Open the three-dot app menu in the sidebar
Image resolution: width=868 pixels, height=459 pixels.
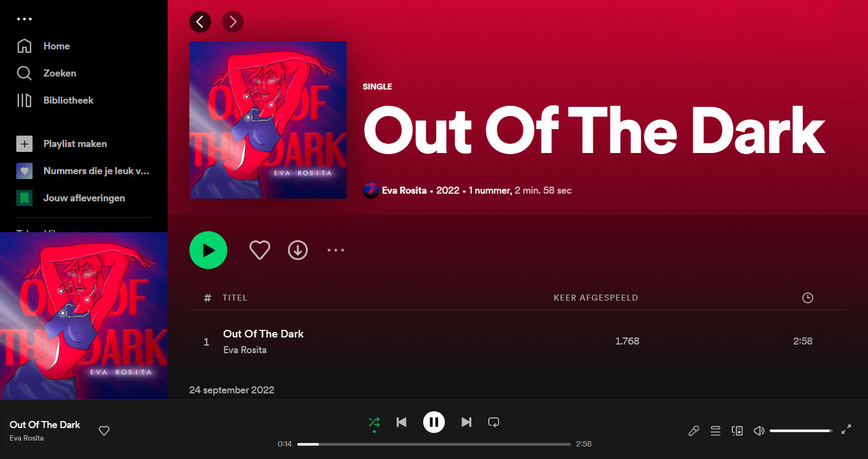pyautogui.click(x=24, y=19)
